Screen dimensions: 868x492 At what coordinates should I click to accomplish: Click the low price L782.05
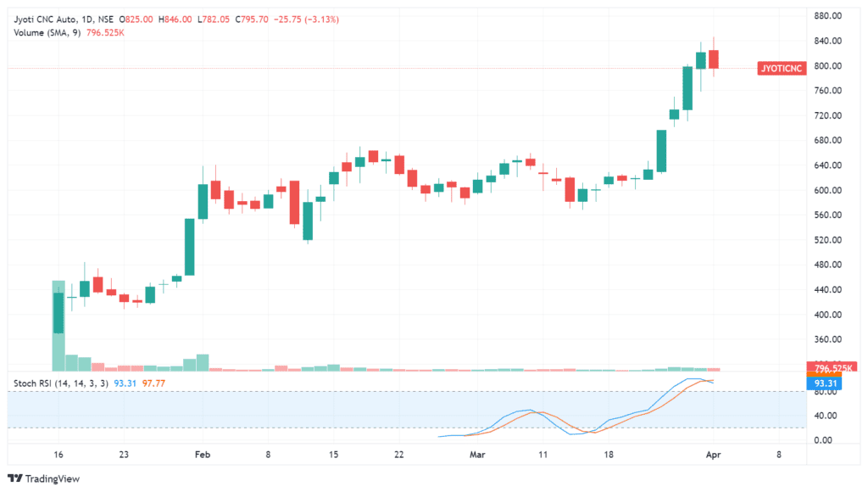pos(213,20)
